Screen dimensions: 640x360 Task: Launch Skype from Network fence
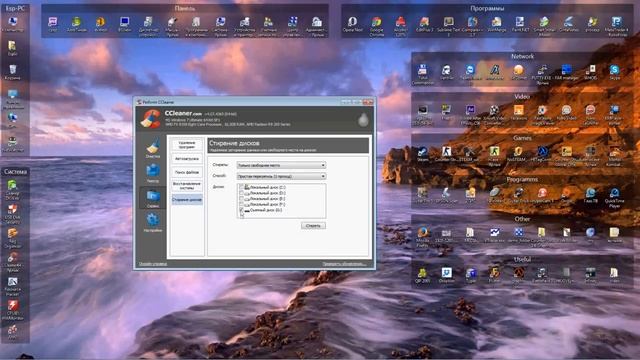coord(614,72)
